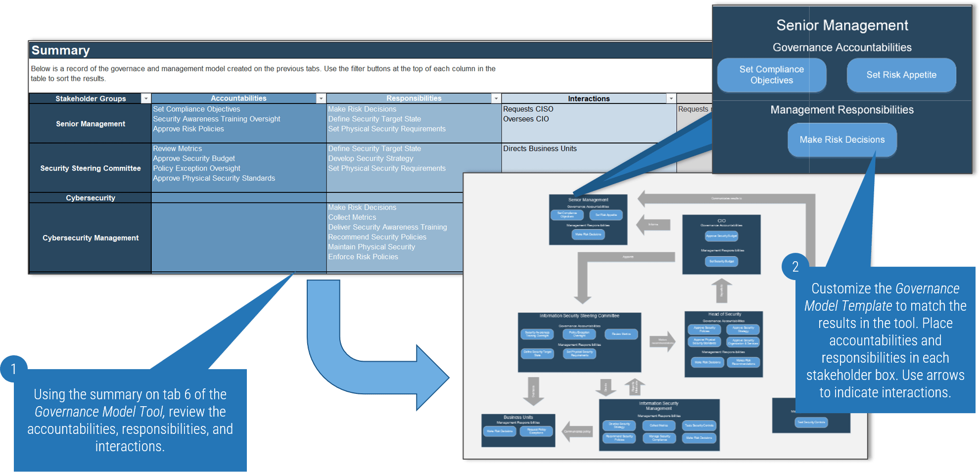Select 'Recommend Security Policies' table entry
The image size is (980, 472).
coord(377,237)
